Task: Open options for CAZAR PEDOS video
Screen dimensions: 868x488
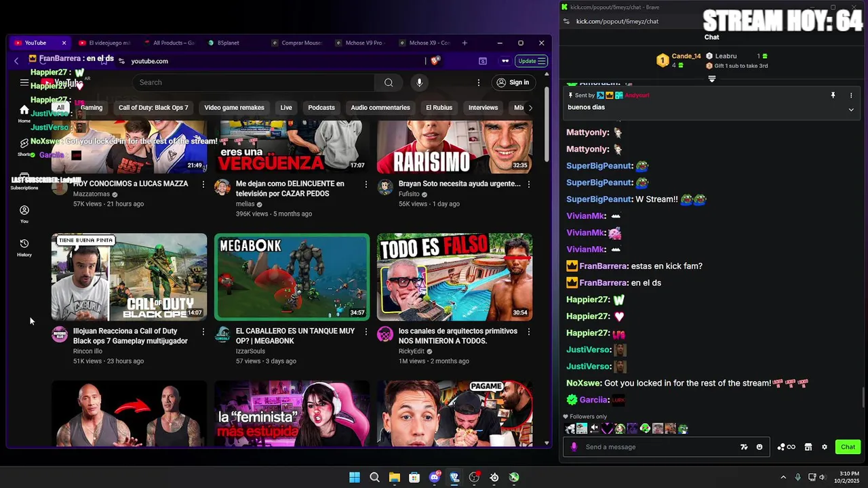Action: coord(366,184)
